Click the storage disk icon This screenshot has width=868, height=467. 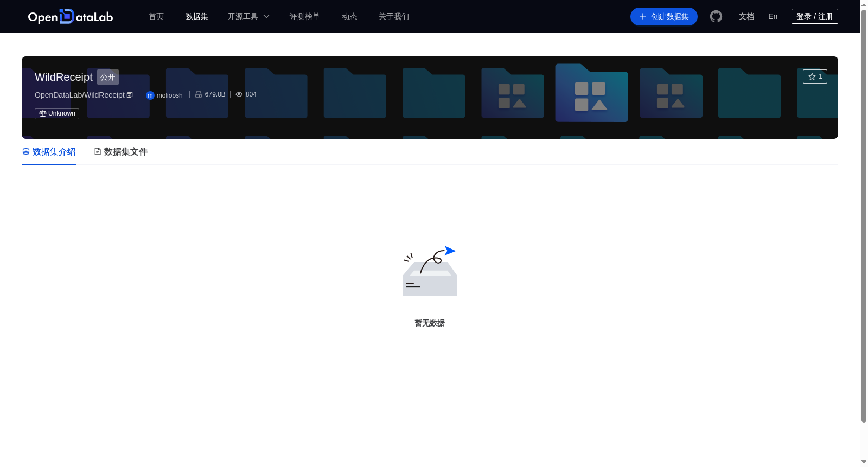pos(199,94)
